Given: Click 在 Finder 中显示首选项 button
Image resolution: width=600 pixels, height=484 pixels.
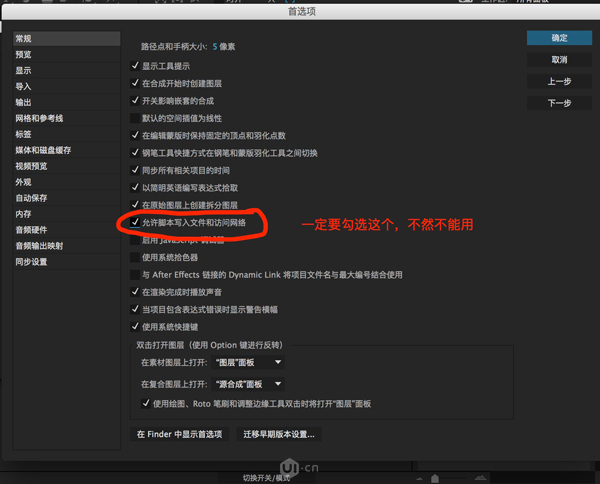Looking at the screenshot, I should coord(179,434).
